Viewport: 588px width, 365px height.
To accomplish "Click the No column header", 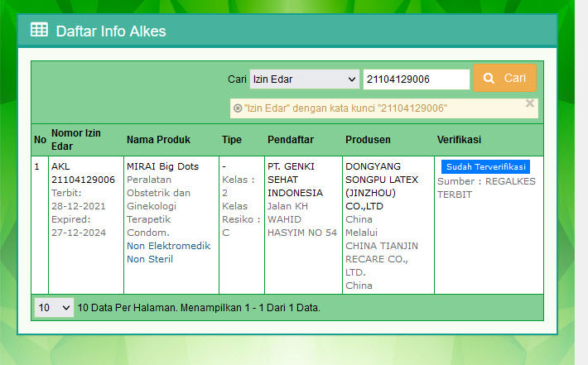I will coord(40,140).
